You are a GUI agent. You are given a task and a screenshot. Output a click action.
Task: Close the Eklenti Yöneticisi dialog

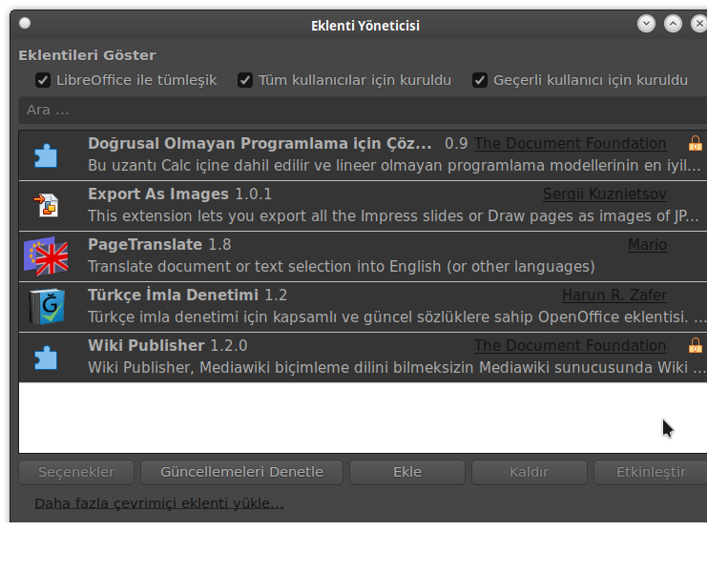pyautogui.click(x=699, y=23)
